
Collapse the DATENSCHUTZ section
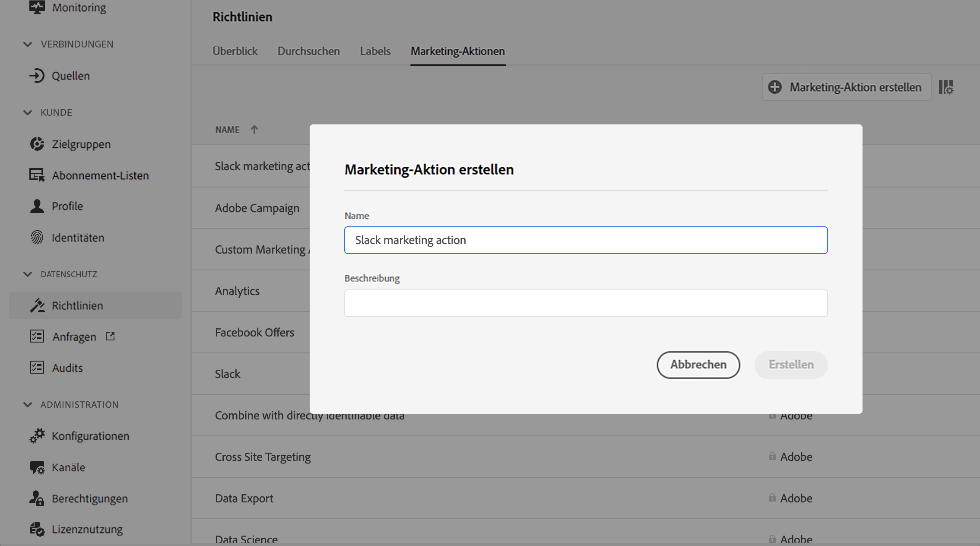28,274
